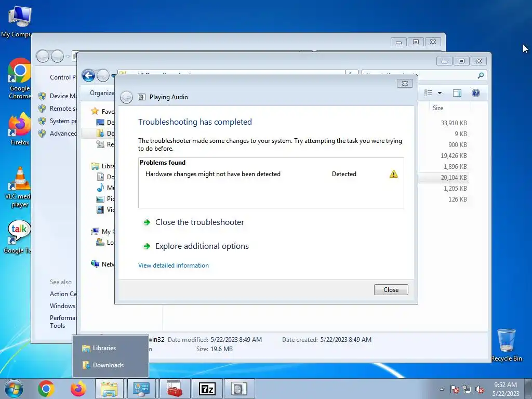Select VLC media player desktop icon
The height and width of the screenshot is (399, 532).
point(19,187)
